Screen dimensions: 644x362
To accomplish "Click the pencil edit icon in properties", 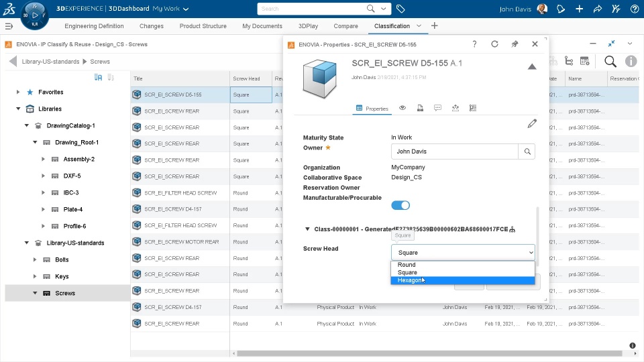I will click(x=532, y=123).
